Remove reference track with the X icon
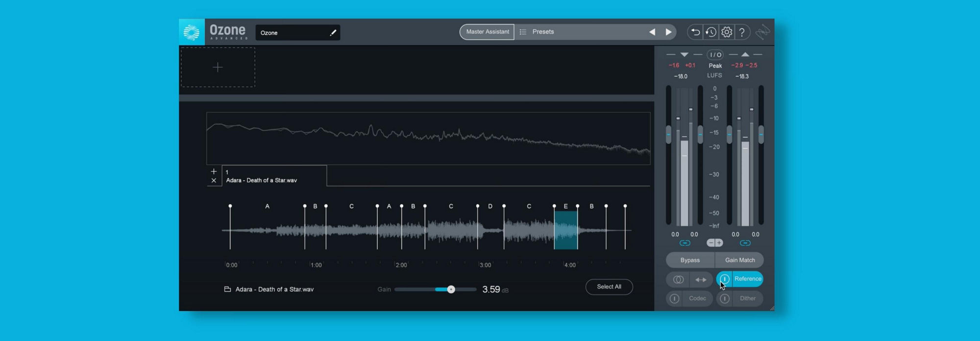This screenshot has height=341, width=980. [x=214, y=181]
